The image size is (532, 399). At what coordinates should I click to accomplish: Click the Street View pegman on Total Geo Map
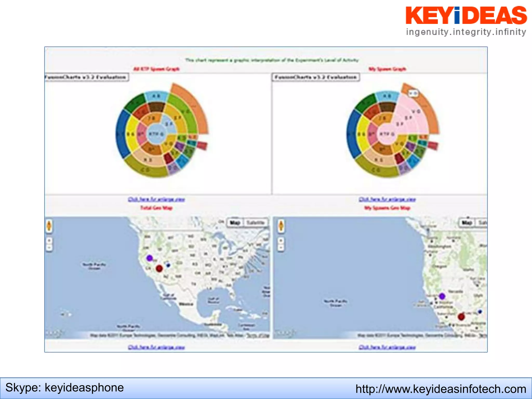pyautogui.click(x=49, y=226)
